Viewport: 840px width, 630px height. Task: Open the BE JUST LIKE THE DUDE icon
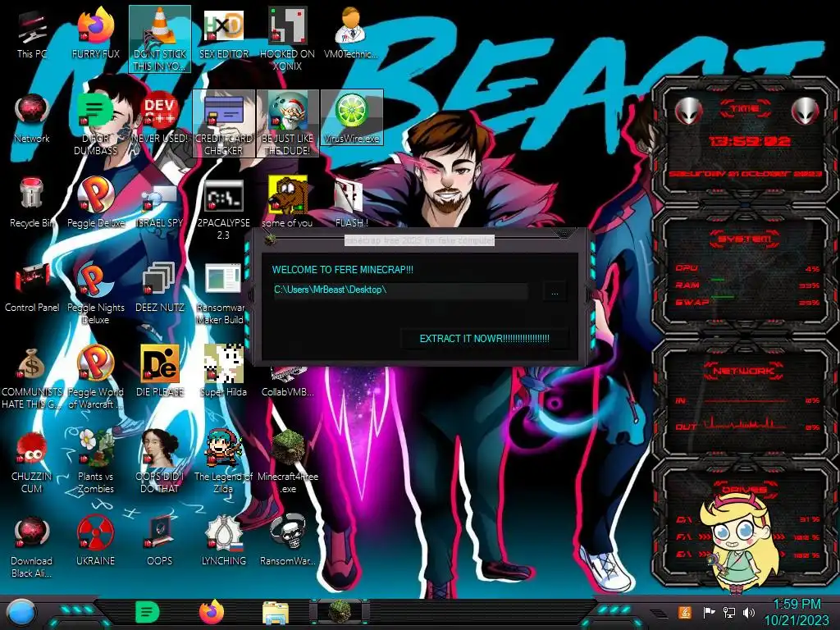click(x=287, y=123)
